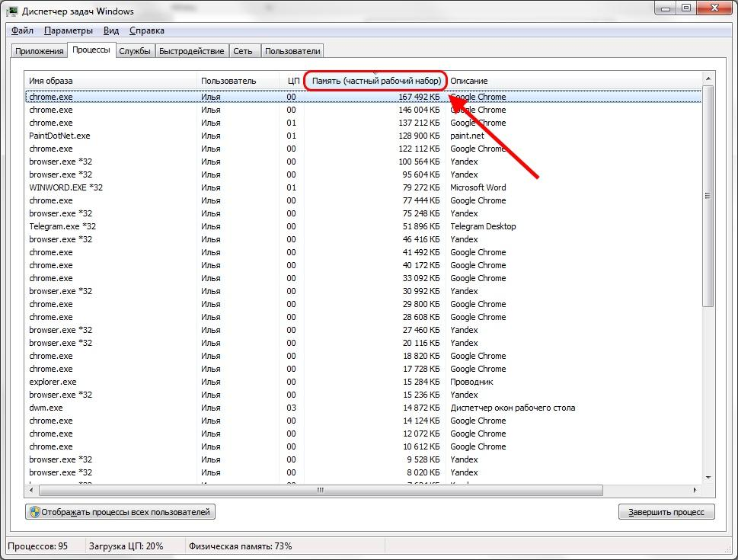This screenshot has height=560, width=738.
Task: Select the PaintDotNet.exe process row
Action: coord(363,136)
